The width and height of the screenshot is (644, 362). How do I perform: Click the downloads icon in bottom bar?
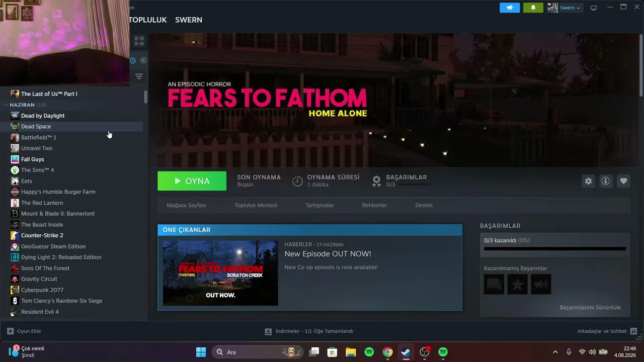(268, 331)
